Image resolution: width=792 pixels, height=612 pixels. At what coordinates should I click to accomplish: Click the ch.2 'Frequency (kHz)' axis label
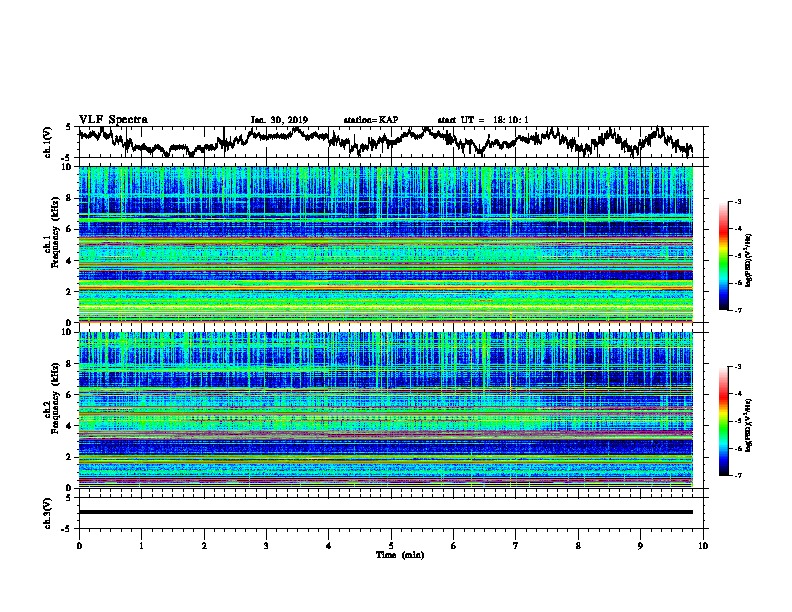55,398
